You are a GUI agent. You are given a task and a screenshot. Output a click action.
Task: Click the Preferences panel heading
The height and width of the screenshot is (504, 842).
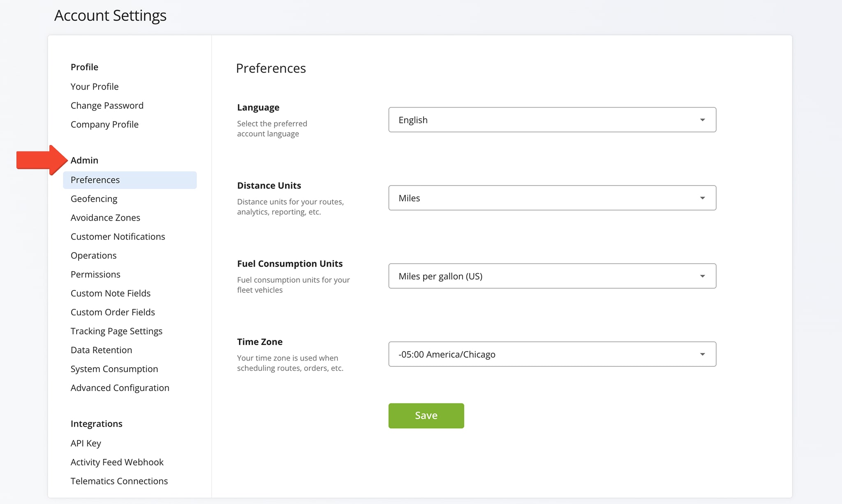tap(271, 68)
